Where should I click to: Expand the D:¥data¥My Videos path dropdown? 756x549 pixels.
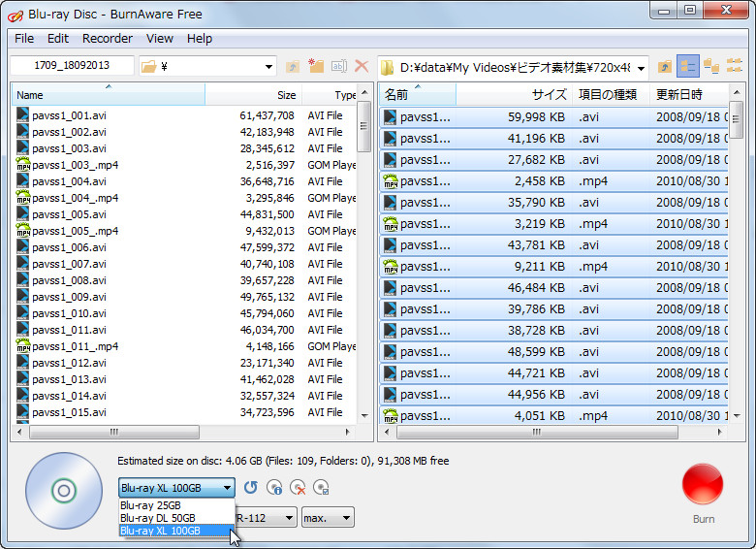pyautogui.click(x=642, y=68)
